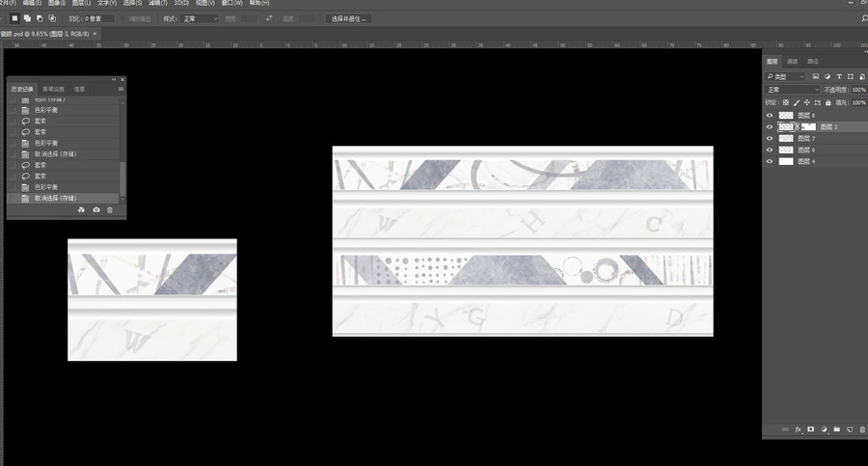Viewport: 868px width, 466px height.
Task: Click the 选择并遮住 button
Action: (x=349, y=19)
